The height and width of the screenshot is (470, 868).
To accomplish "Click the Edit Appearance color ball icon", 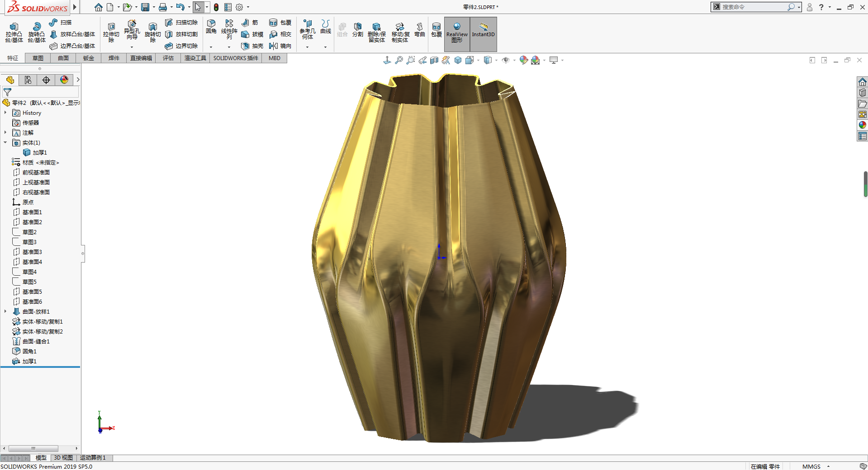I will (523, 60).
